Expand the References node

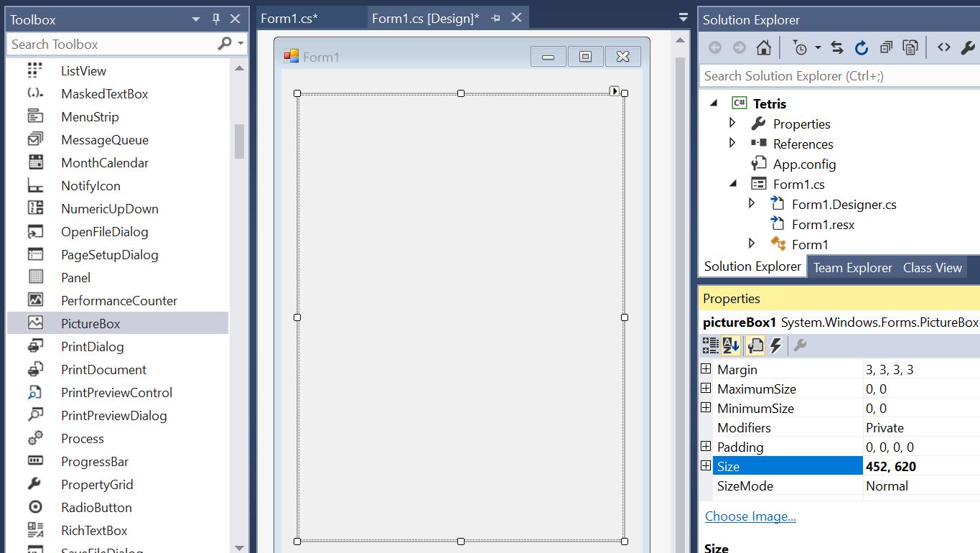(x=732, y=144)
